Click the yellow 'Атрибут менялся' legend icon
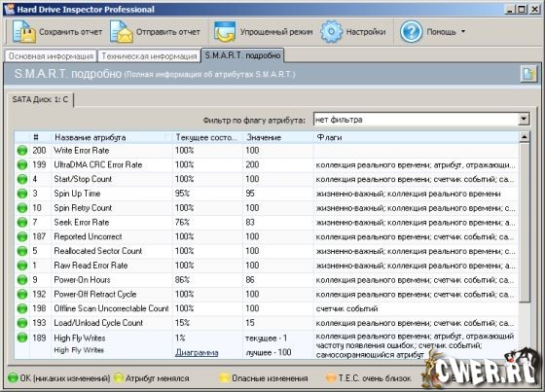The height and width of the screenshot is (392, 545). (x=119, y=377)
